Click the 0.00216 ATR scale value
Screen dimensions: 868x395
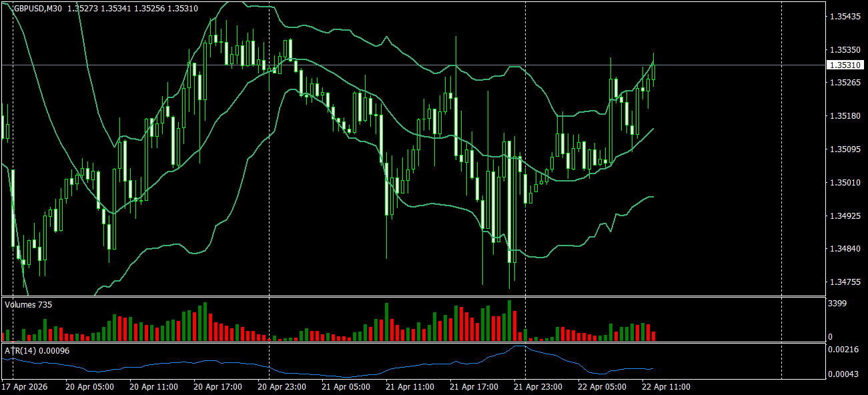click(x=844, y=350)
